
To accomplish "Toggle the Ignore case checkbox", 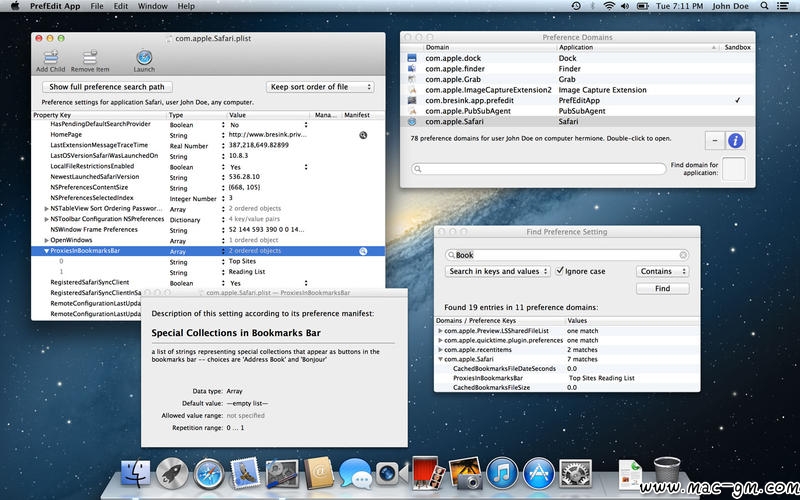I will (560, 271).
